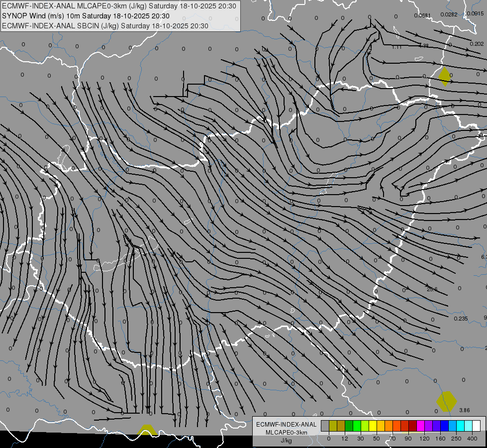Click the SYNOP Wind 10m header line
Image resolution: width=487 pixels, height=448 pixels.
click(x=86, y=16)
